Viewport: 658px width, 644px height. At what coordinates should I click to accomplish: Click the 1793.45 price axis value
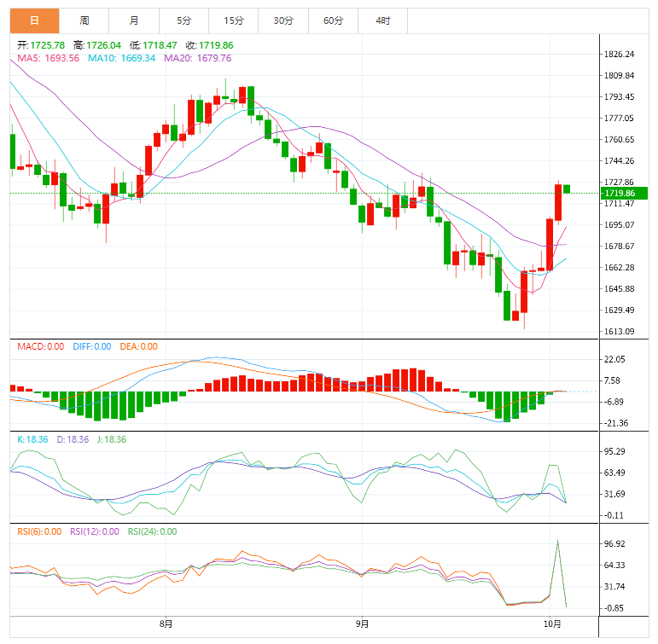pos(619,97)
